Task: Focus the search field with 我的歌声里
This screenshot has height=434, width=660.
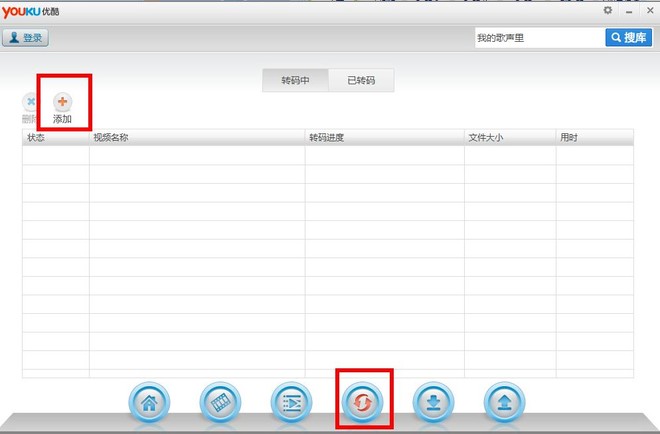Action: (x=540, y=38)
